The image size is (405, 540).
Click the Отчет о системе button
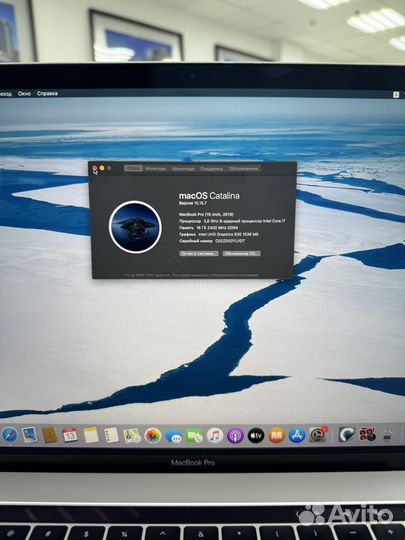pyautogui.click(x=199, y=253)
